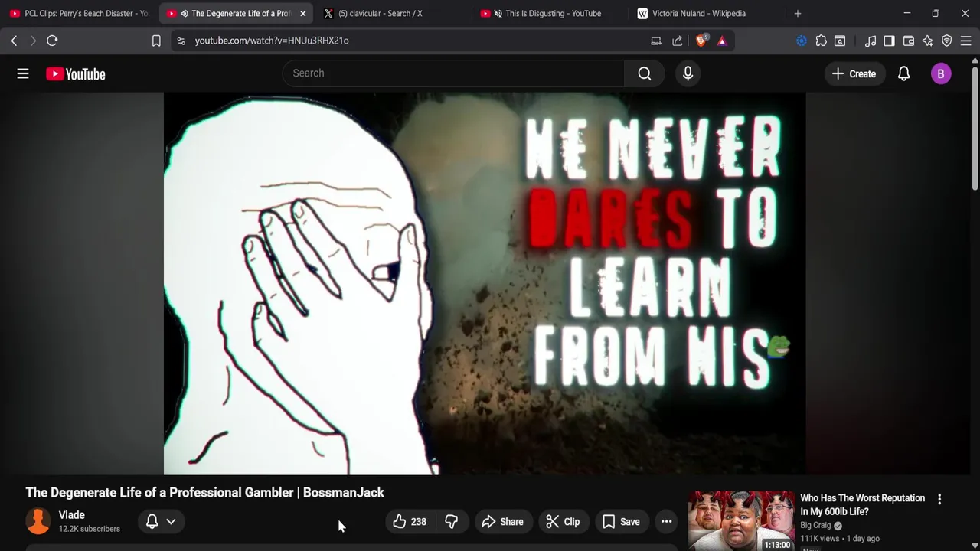Image resolution: width=980 pixels, height=551 pixels.
Task: Toggle the browser sidebar panel
Action: 889,41
